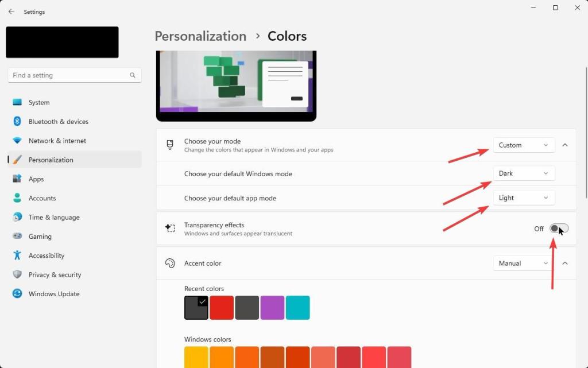Open Accessibility settings page
This screenshot has height=368, width=588.
point(75,255)
